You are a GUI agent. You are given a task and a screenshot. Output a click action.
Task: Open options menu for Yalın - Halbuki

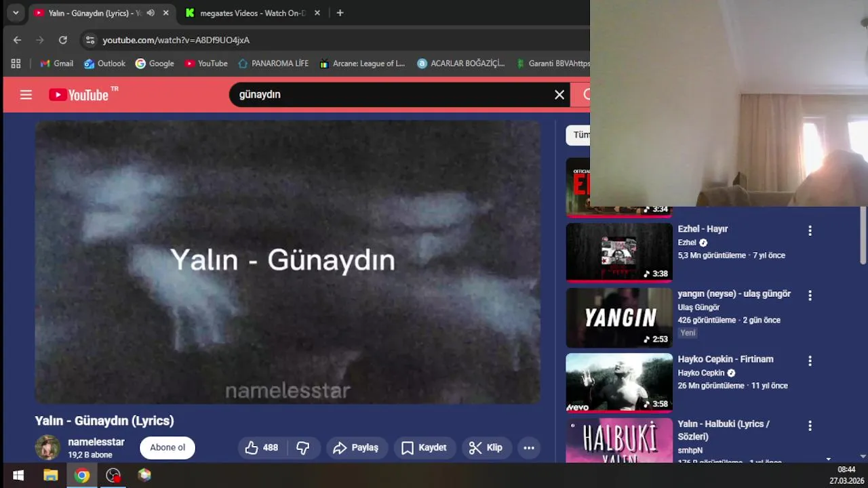(810, 426)
